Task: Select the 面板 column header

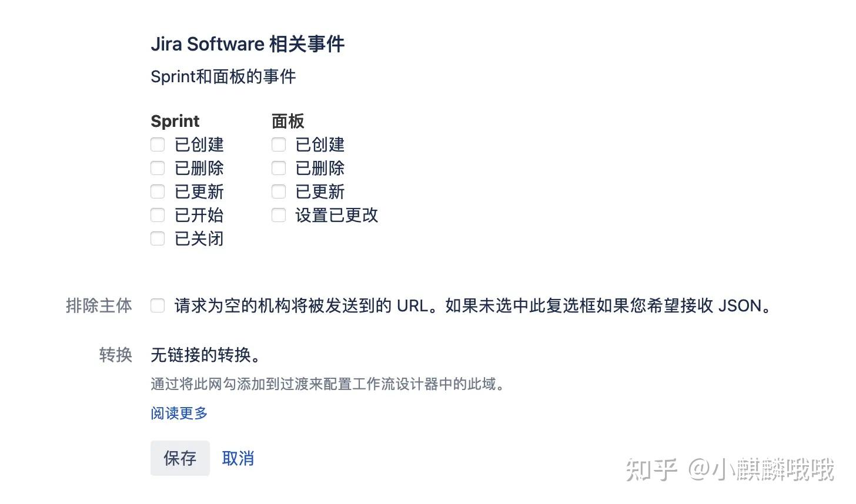Action: click(287, 121)
